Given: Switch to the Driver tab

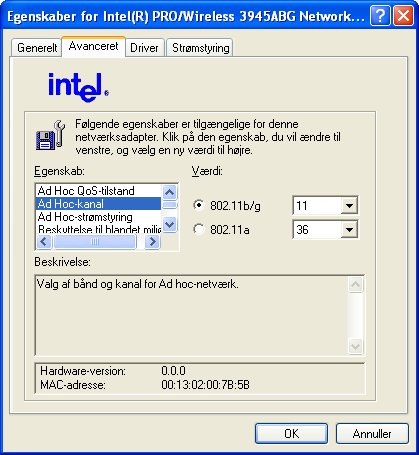Looking at the screenshot, I should 144,48.
